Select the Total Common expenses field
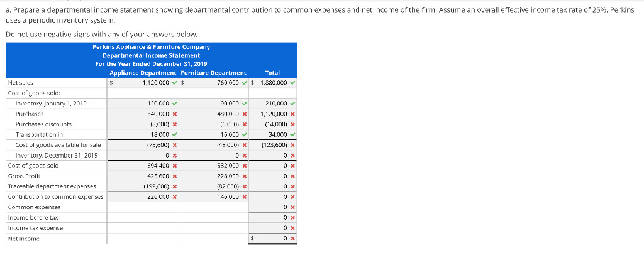The width and height of the screenshot is (644, 253). click(272, 207)
